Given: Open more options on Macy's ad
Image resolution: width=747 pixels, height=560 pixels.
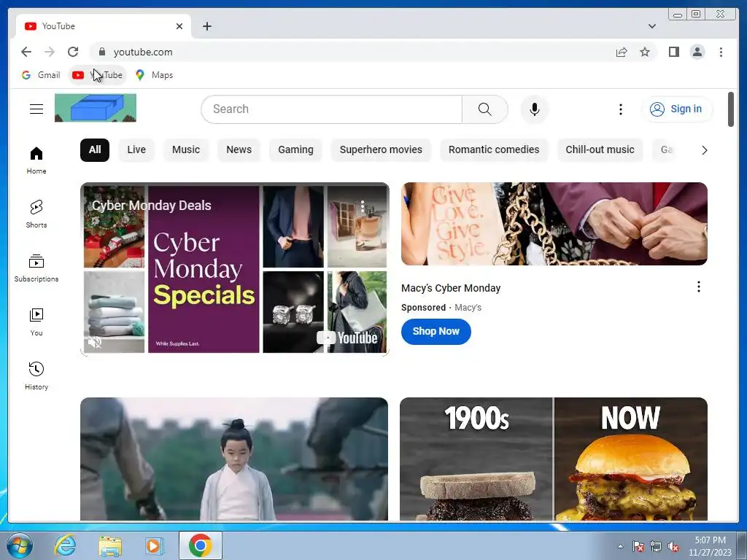Looking at the screenshot, I should [x=698, y=287].
